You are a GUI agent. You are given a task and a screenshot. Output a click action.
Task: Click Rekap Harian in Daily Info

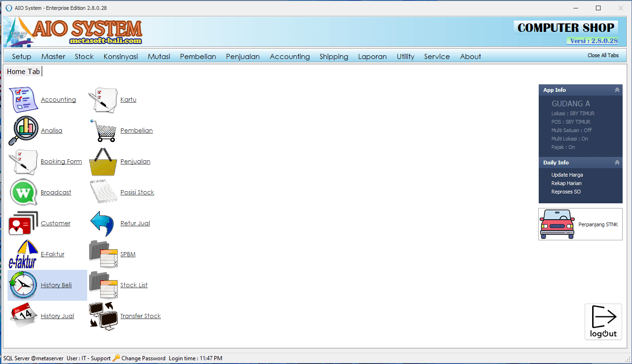tap(566, 183)
